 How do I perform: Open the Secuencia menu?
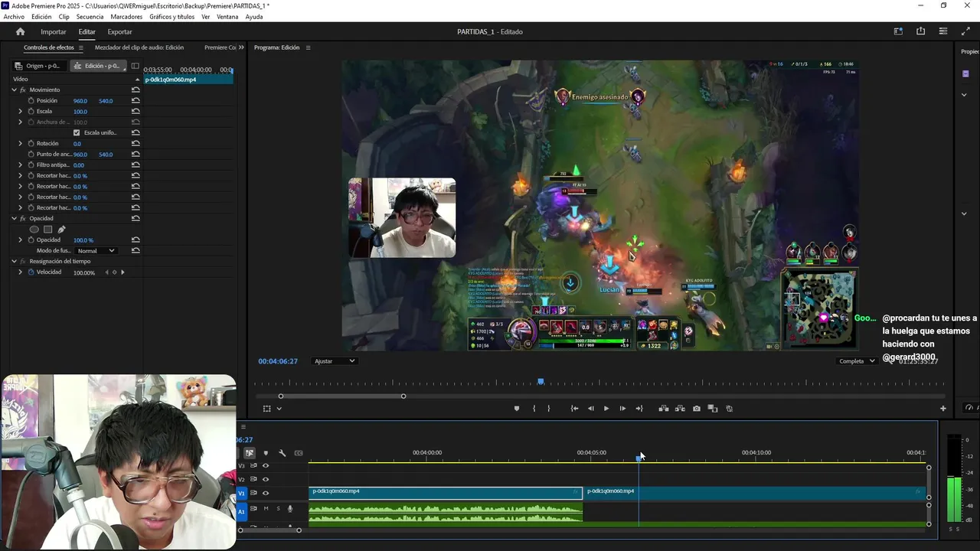pos(90,17)
